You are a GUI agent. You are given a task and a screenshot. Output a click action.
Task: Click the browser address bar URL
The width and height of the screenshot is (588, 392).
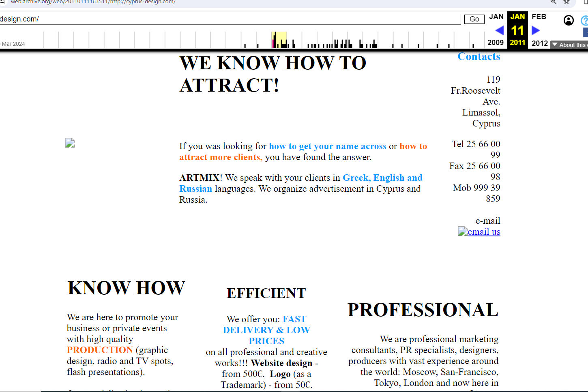point(93,2)
